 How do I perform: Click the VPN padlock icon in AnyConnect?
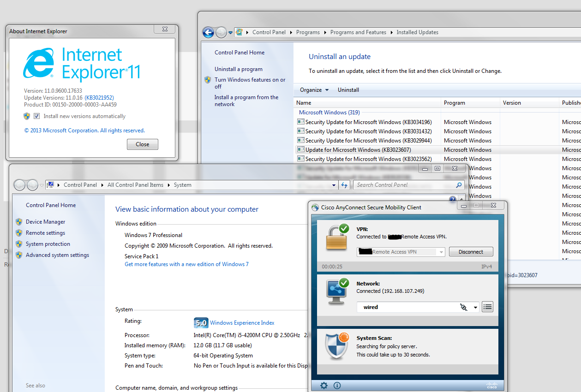click(x=337, y=237)
